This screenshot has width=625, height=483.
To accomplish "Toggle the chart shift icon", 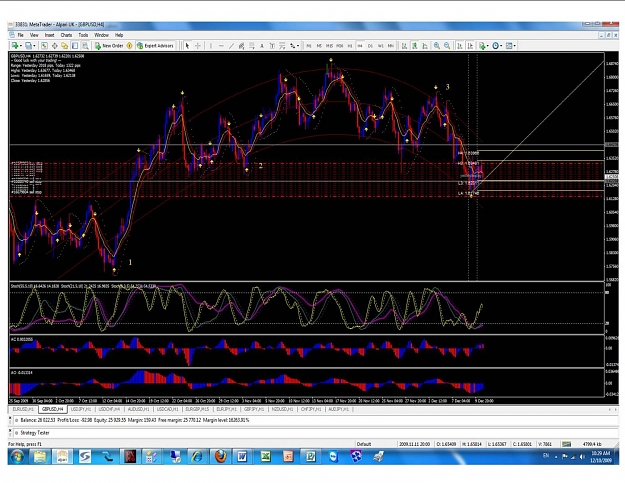I will pos(470,46).
